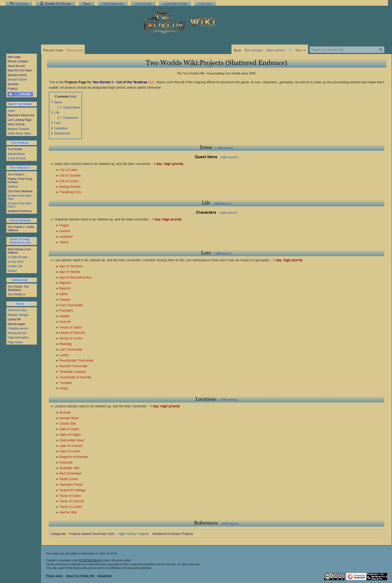
Task: Click Log out in the top bar
Action: point(205,3)
